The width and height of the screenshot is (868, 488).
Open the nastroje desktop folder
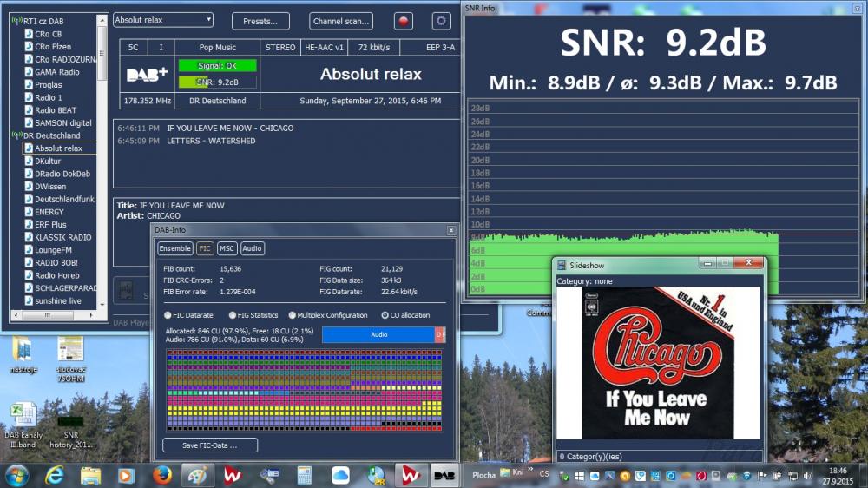click(23, 354)
